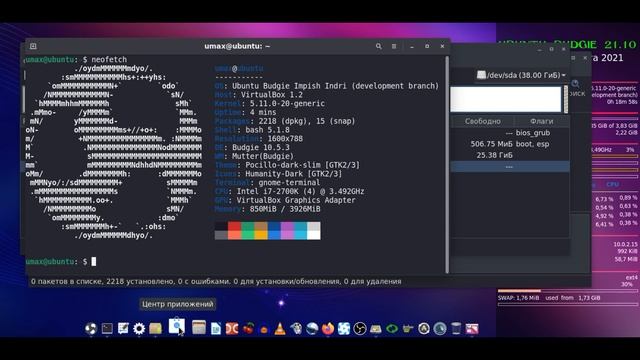Viewport: 640px width, 360px height.
Task: Click the Поиск search button in Synaptic
Action: point(577,89)
